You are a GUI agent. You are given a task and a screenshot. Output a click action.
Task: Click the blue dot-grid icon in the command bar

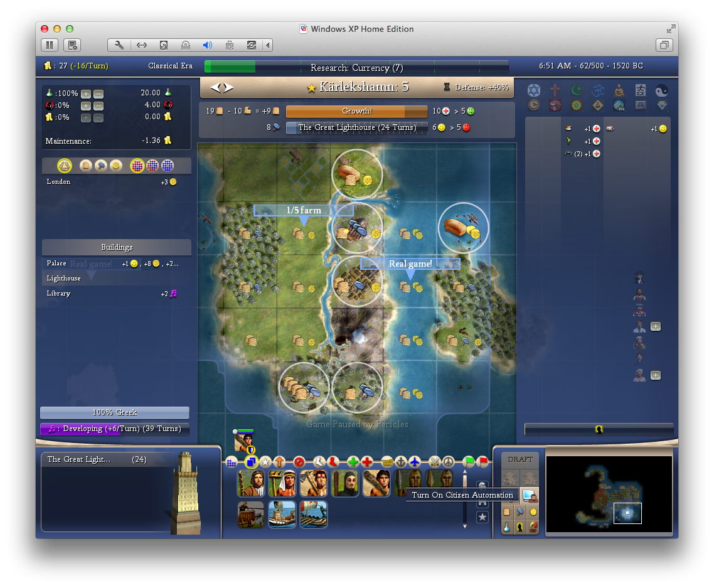[232, 462]
